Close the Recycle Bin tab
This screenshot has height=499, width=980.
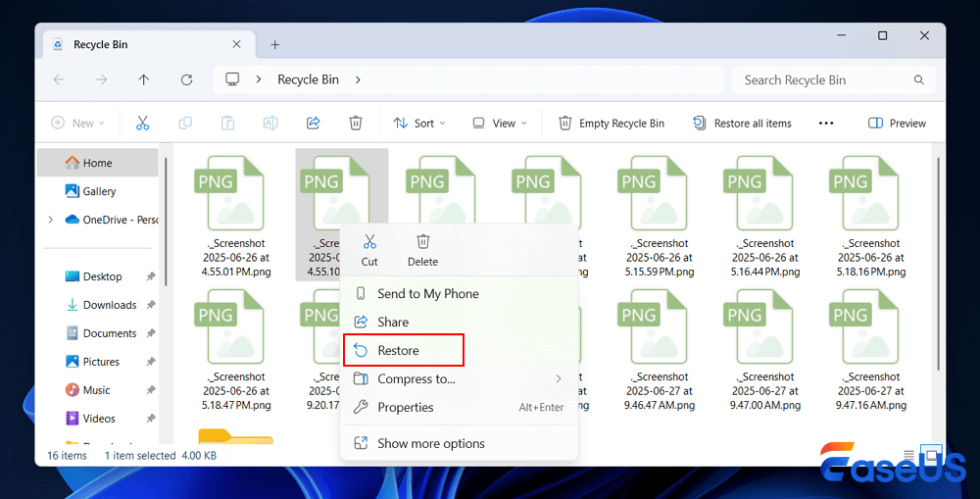(236, 44)
